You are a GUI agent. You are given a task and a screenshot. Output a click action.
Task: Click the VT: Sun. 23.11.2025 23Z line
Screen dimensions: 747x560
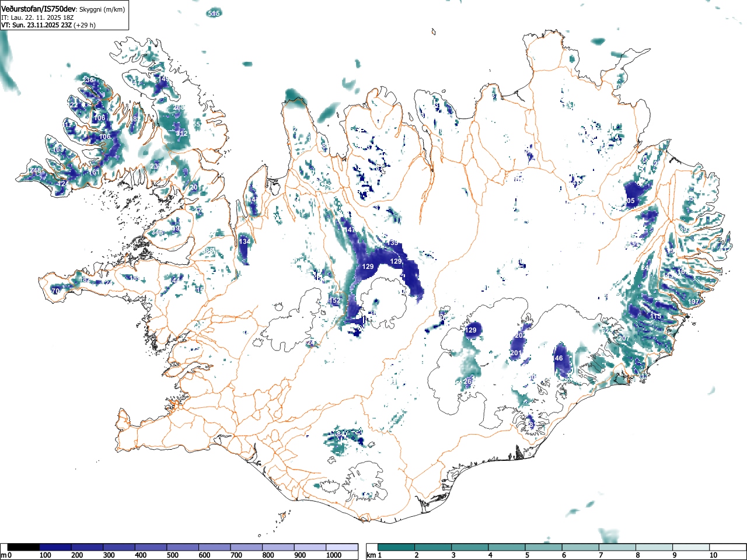pyautogui.click(x=36, y=26)
